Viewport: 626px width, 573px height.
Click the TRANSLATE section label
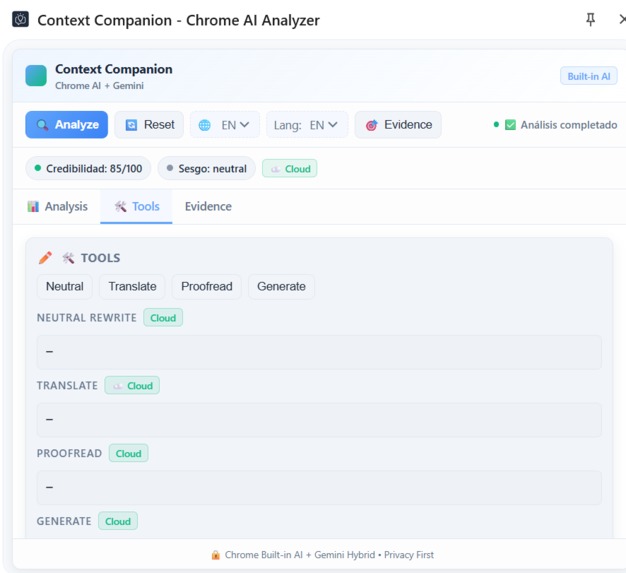coord(67,386)
